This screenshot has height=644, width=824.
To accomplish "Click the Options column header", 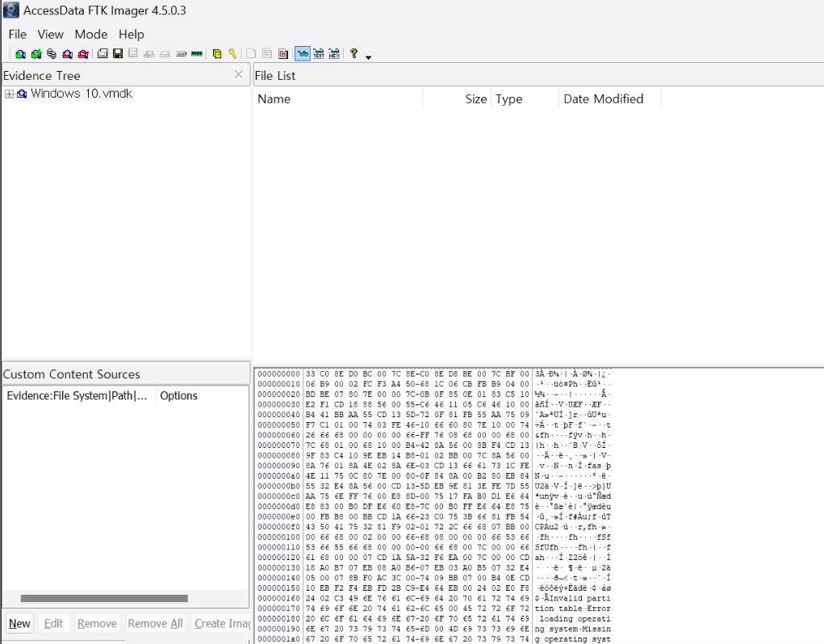I will 202,395.
